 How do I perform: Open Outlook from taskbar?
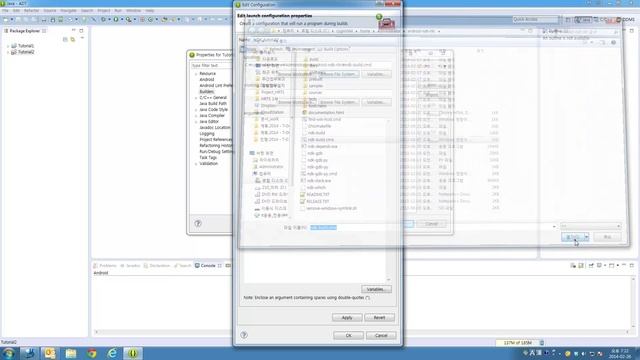[x=50, y=353]
